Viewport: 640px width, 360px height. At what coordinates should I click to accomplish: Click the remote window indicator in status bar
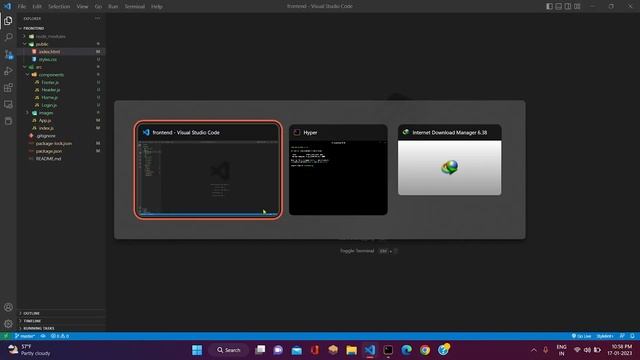pyautogui.click(x=6, y=336)
